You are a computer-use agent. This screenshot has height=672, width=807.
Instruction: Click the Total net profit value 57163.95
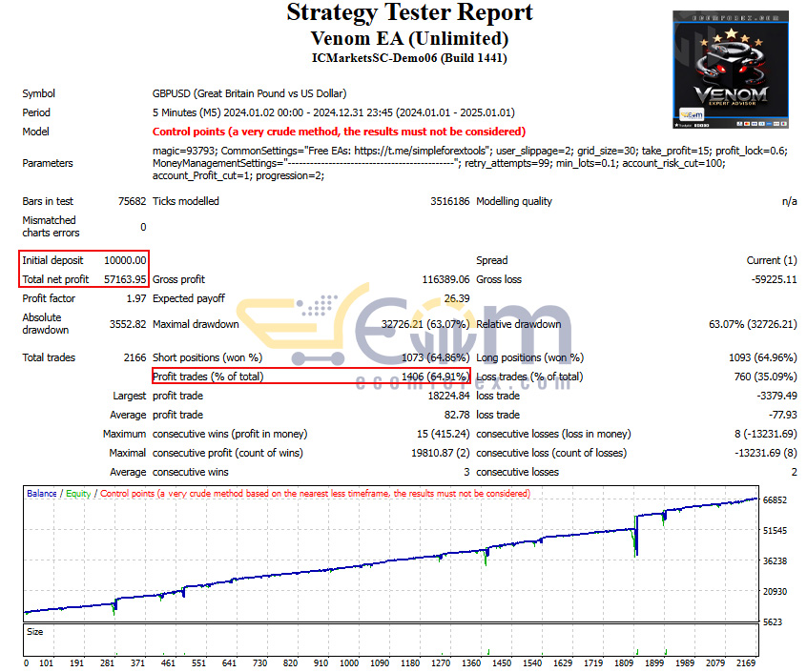(125, 279)
